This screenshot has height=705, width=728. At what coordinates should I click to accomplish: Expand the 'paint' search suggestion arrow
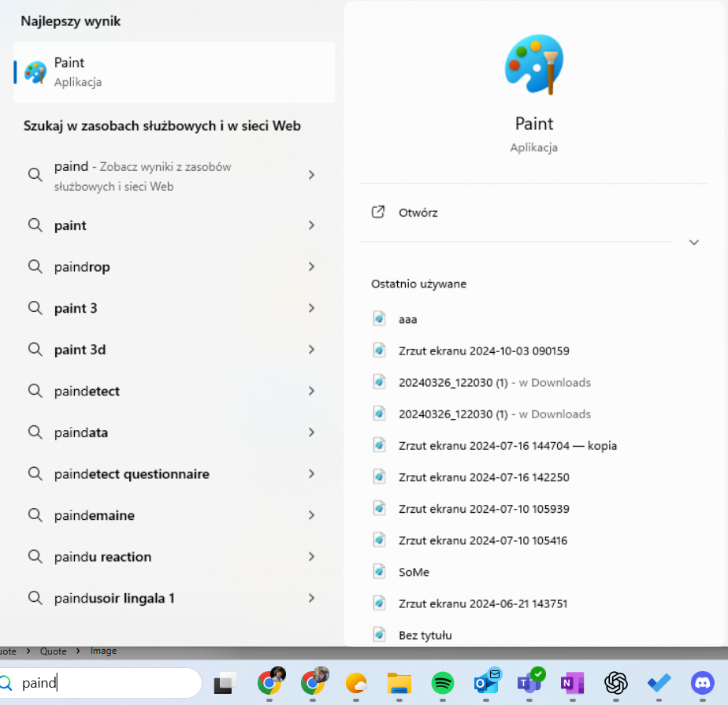(x=310, y=225)
